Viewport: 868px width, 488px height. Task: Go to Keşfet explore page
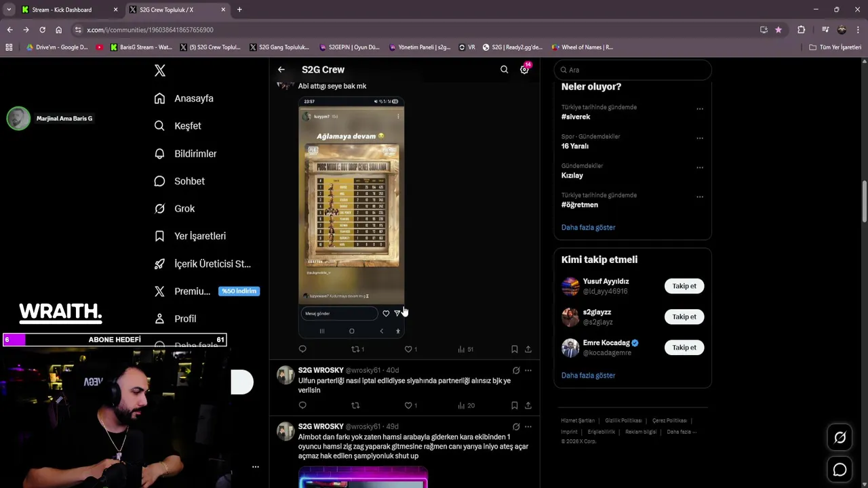tap(178, 126)
